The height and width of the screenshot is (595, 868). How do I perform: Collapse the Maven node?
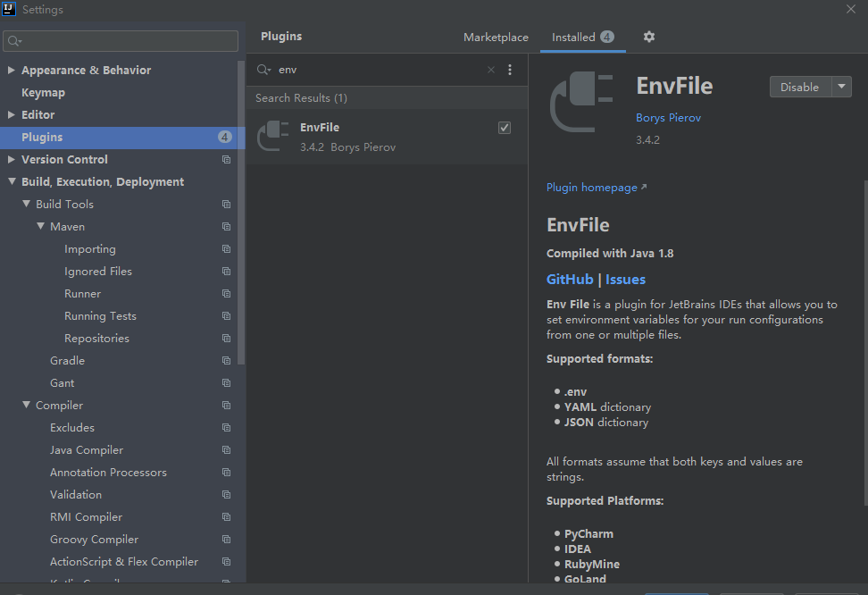tap(40, 226)
